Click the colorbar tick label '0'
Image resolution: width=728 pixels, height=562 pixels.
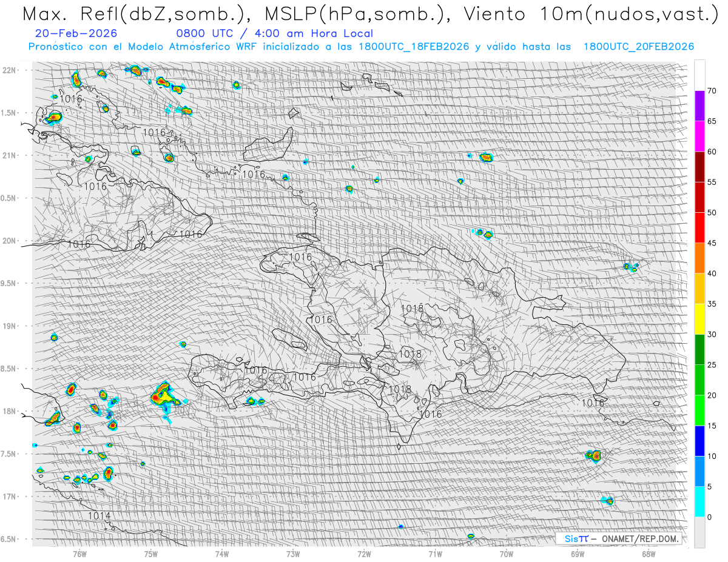[x=709, y=517]
